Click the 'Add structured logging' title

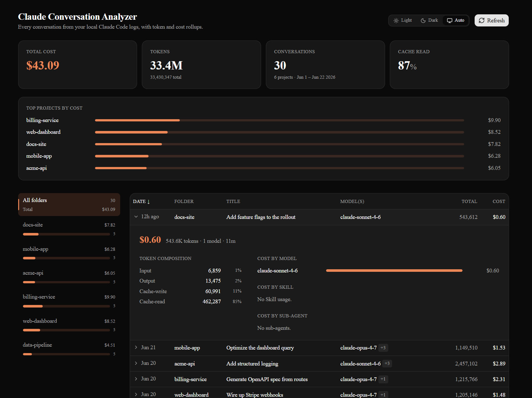[252, 364]
